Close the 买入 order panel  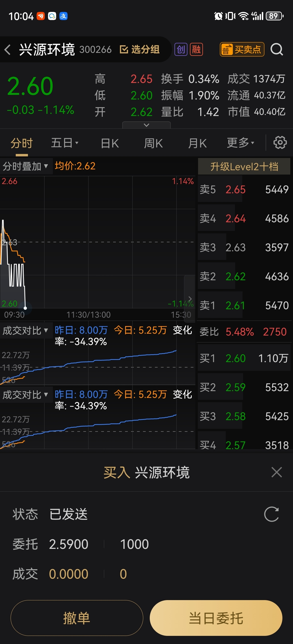point(277,472)
